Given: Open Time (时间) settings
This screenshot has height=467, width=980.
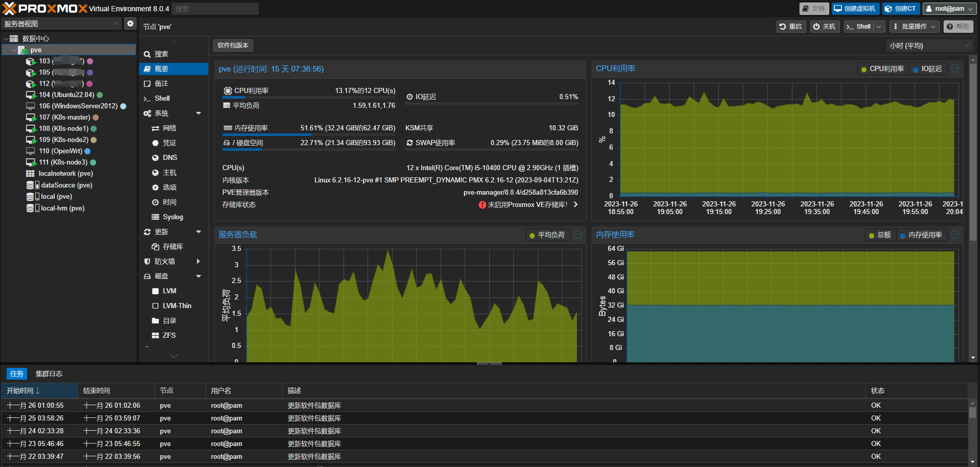Looking at the screenshot, I should [x=173, y=202].
